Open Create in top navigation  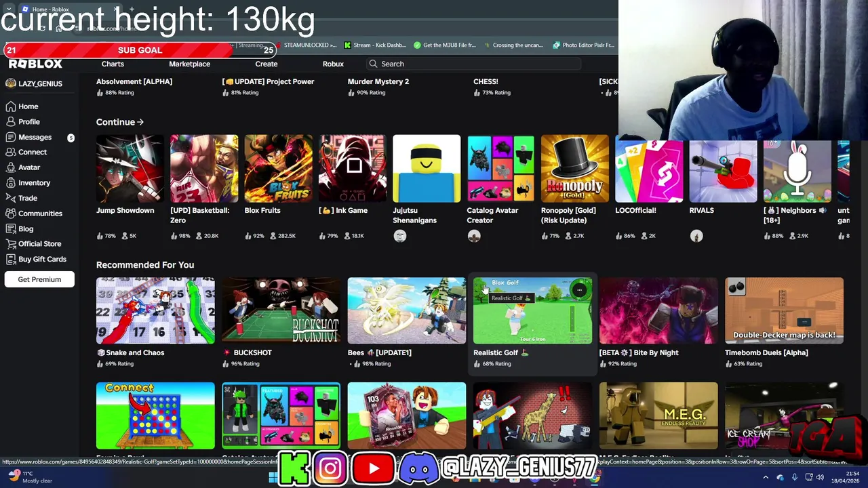point(266,64)
